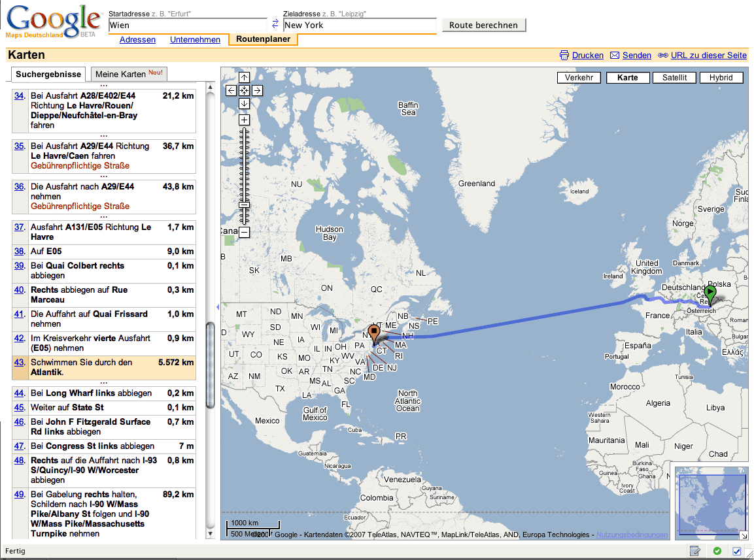
Task: Click the zoom slider handle
Action: (245, 205)
